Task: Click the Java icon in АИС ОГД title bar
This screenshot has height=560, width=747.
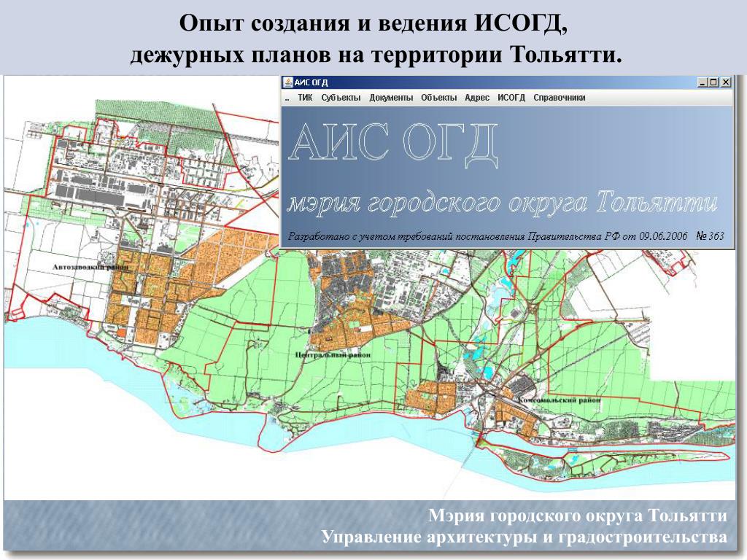Action: 287,82
